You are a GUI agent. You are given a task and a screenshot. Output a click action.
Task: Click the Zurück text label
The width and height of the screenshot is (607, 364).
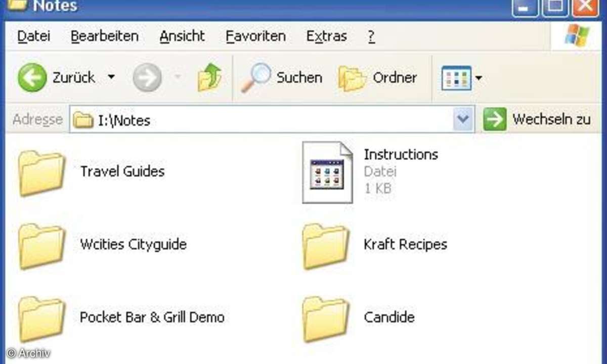(x=74, y=78)
